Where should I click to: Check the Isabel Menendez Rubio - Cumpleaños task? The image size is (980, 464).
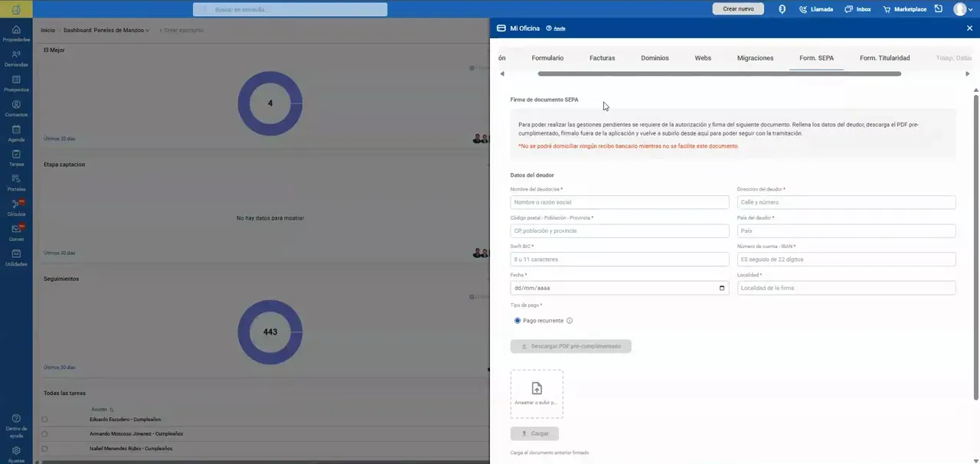tap(44, 449)
